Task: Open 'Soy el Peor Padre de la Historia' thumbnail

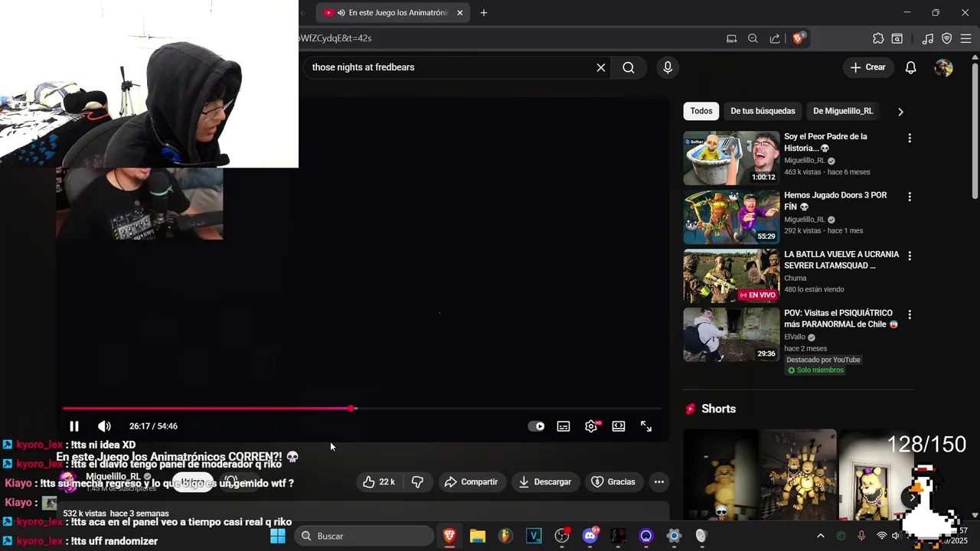Action: 731,158
